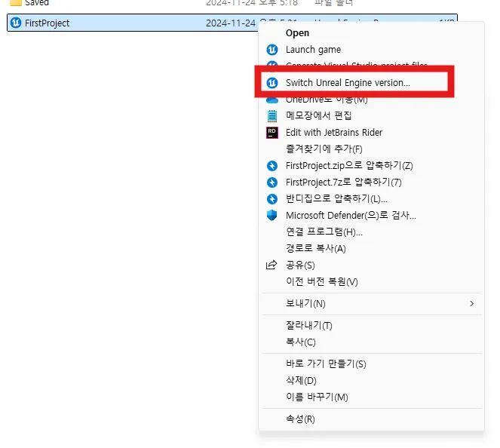Select 공유(S) menu item
This screenshot has width=500, height=448.
[x=300, y=265]
